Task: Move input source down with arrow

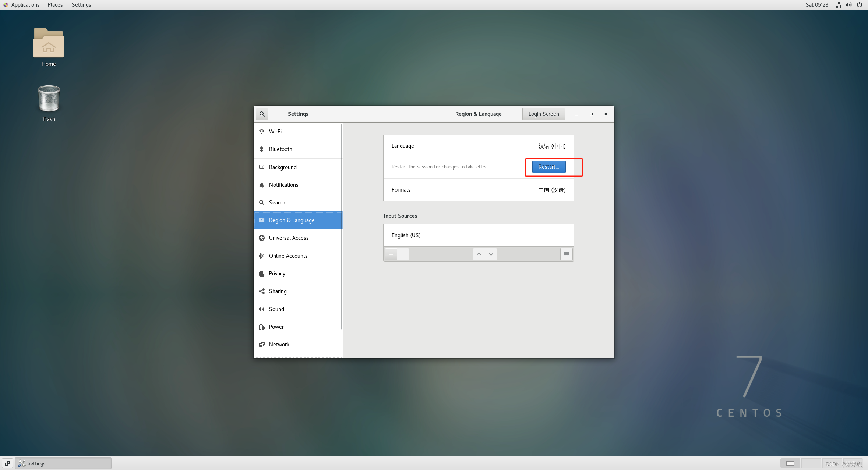Action: (x=491, y=254)
